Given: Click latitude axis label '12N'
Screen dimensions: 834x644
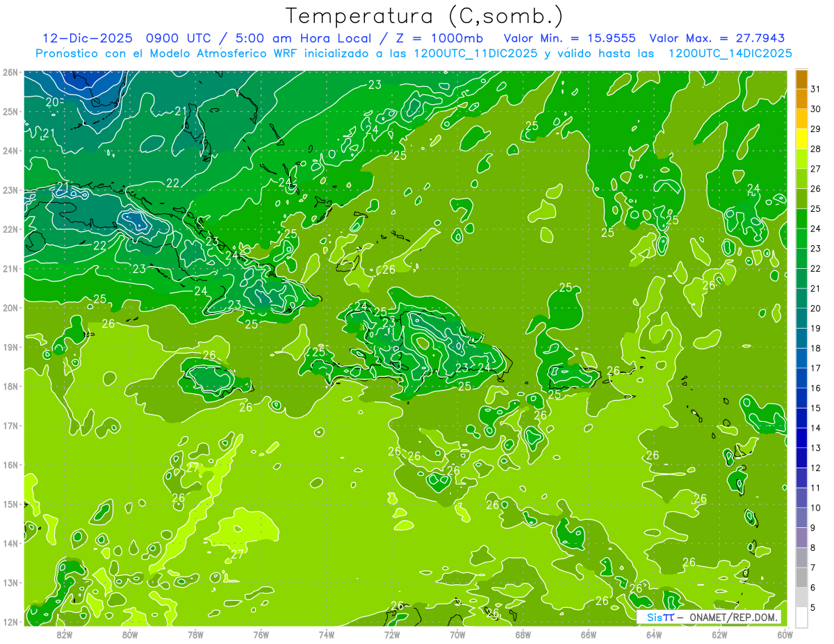Looking at the screenshot, I should [x=10, y=622].
